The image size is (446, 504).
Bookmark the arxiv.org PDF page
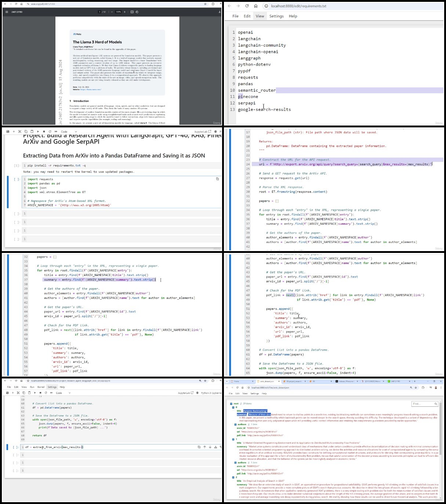pos(205,4)
